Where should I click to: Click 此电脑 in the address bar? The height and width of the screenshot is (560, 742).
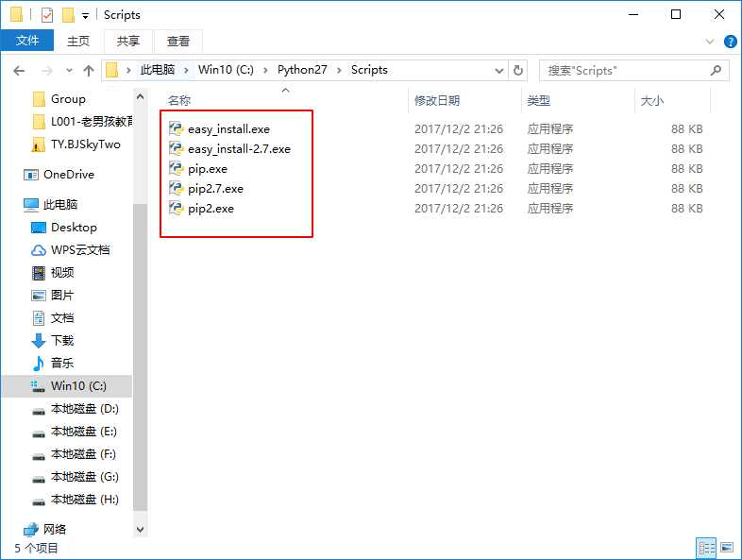157,70
